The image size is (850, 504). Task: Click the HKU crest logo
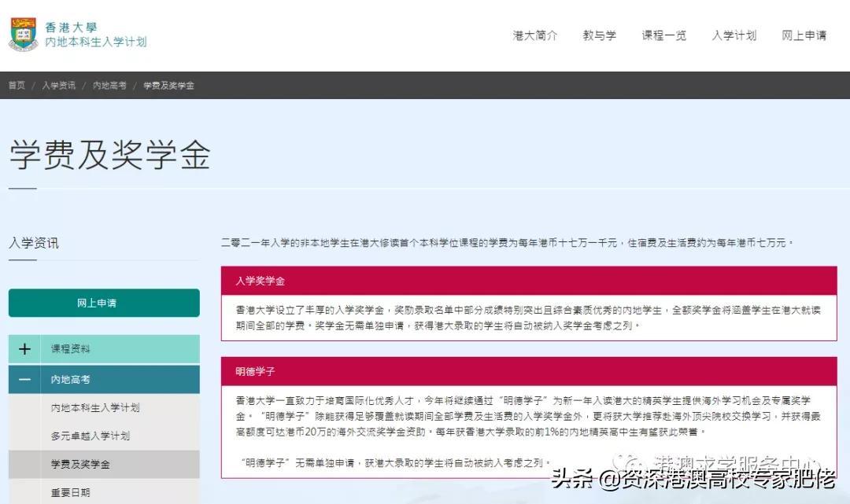click(x=24, y=34)
